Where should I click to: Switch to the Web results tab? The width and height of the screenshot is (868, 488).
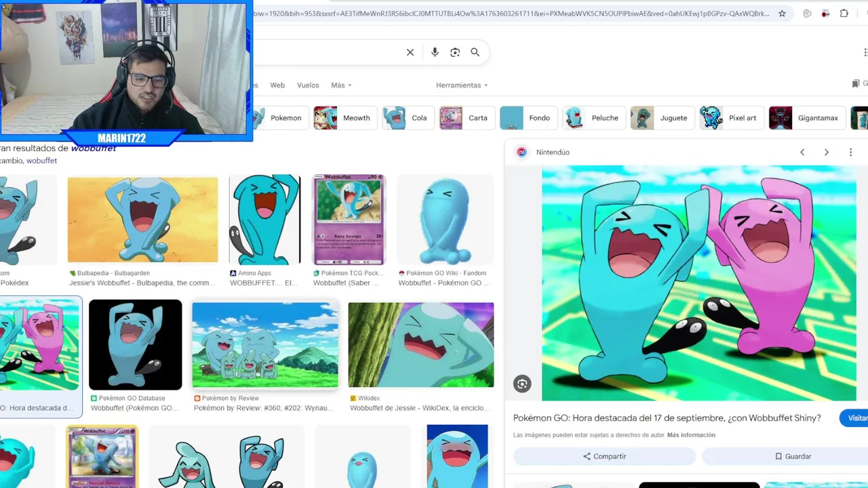(277, 85)
